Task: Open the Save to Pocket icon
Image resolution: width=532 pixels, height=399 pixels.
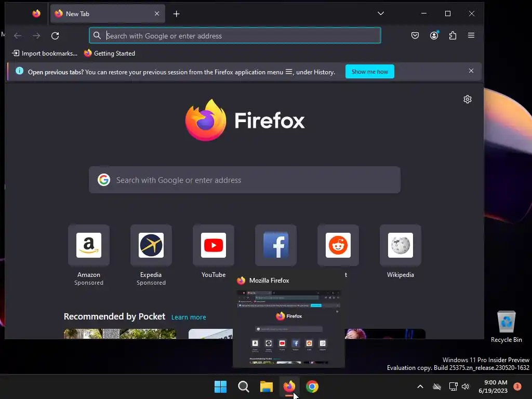Action: (415, 35)
